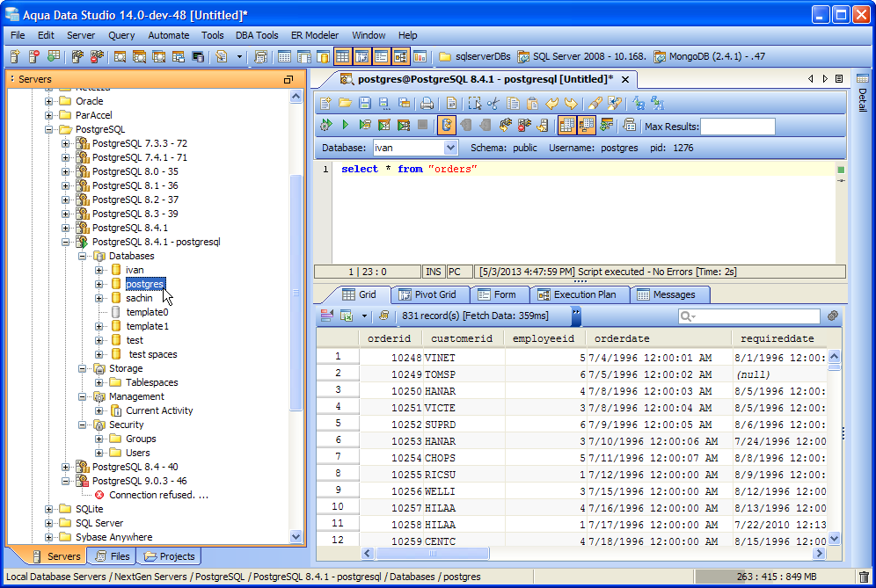Collapse the Databases node
Screen dimensions: 876x588
coord(82,257)
